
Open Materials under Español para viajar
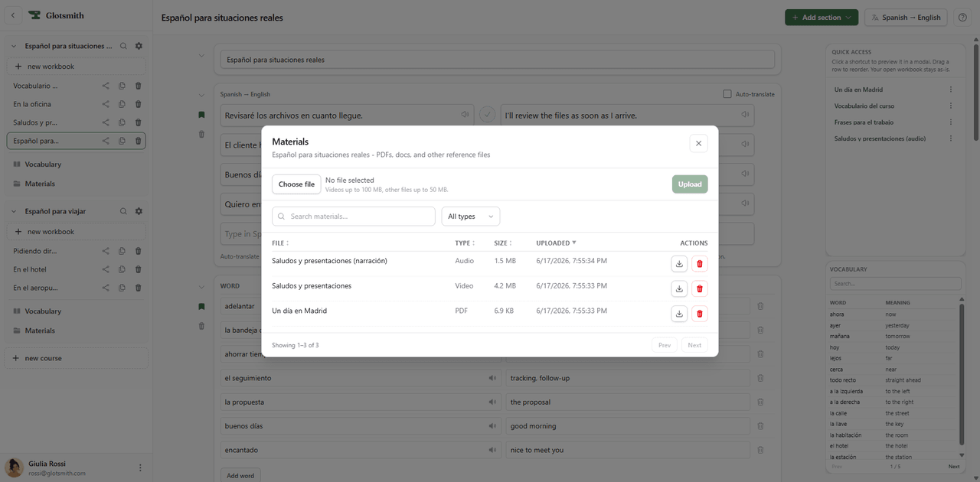pyautogui.click(x=40, y=331)
